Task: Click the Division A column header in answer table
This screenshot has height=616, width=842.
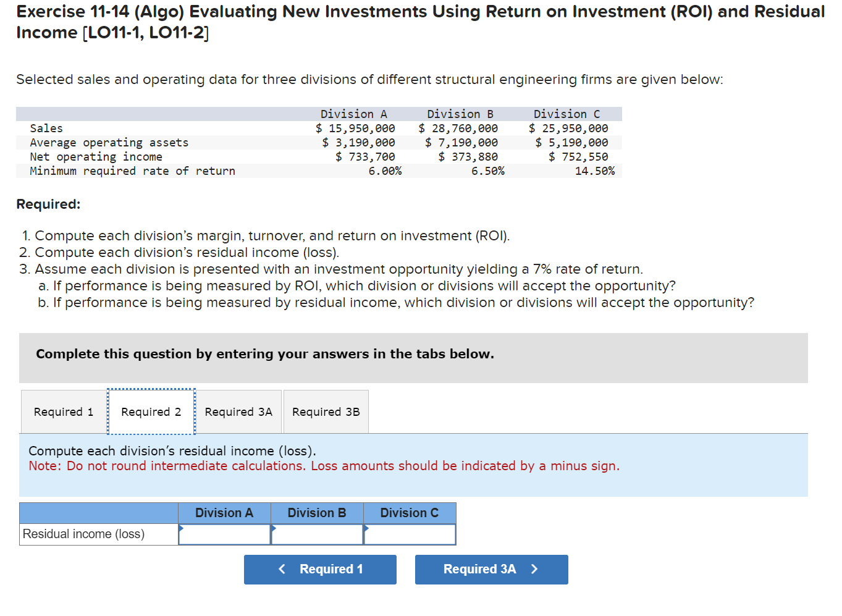Action: click(224, 513)
